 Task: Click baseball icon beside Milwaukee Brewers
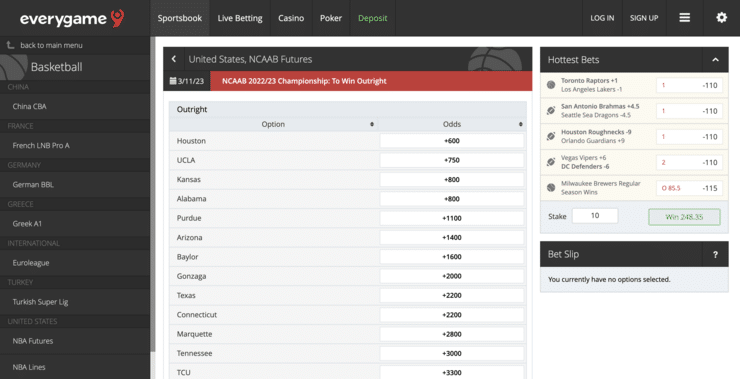(551, 188)
